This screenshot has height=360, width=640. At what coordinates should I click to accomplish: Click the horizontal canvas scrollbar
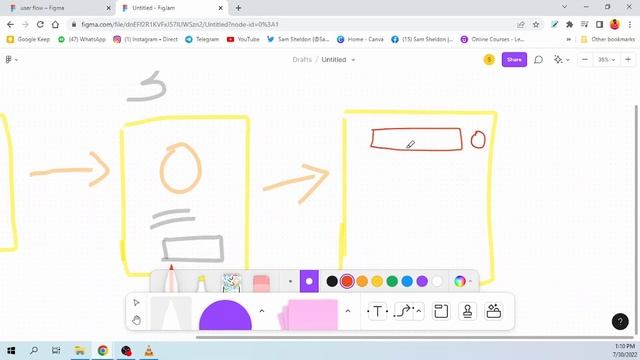[414, 337]
